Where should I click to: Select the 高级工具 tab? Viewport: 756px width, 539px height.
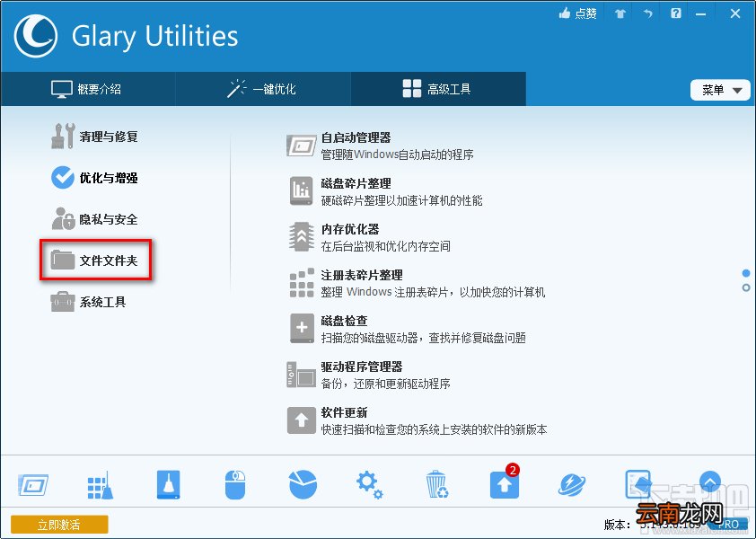(438, 89)
